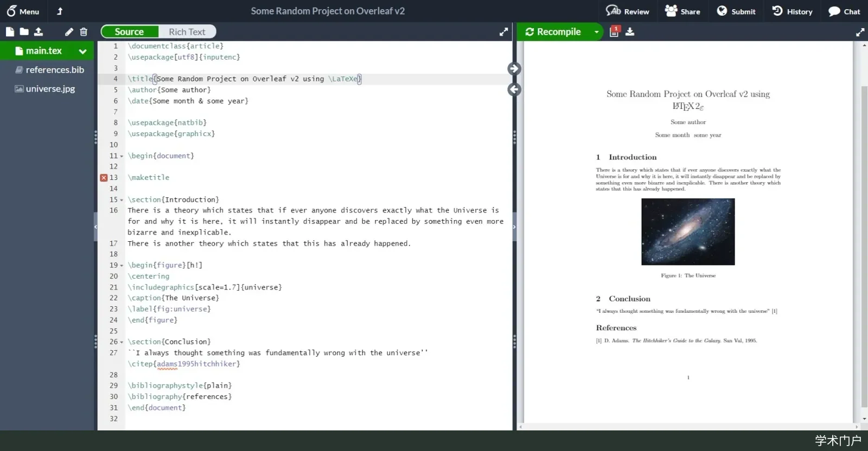Click the rename pencil icon

[x=69, y=31]
